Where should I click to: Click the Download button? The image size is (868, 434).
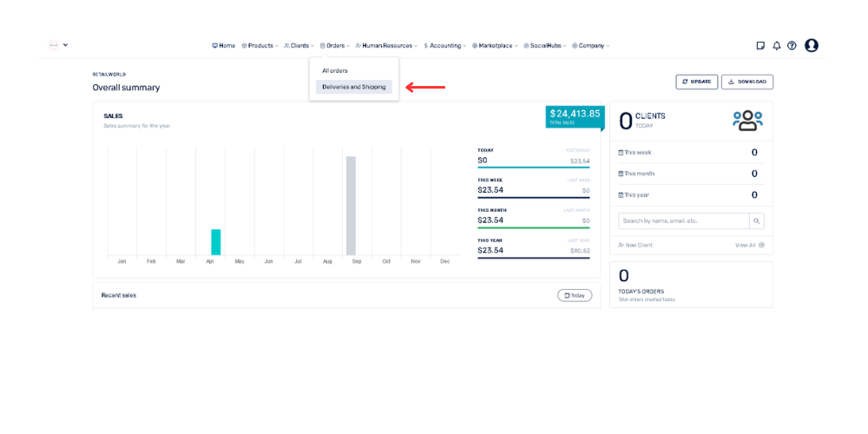(746, 82)
